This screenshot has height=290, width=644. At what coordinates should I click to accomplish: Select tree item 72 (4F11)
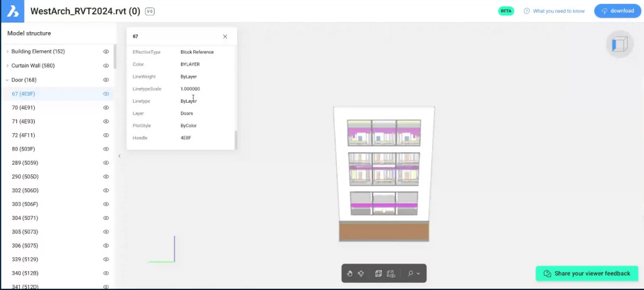23,135
